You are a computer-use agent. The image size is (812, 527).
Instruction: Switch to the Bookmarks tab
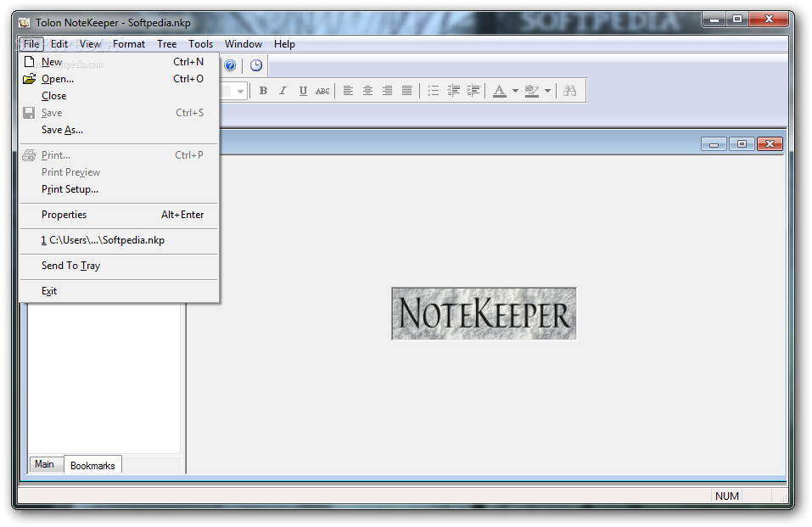(92, 465)
